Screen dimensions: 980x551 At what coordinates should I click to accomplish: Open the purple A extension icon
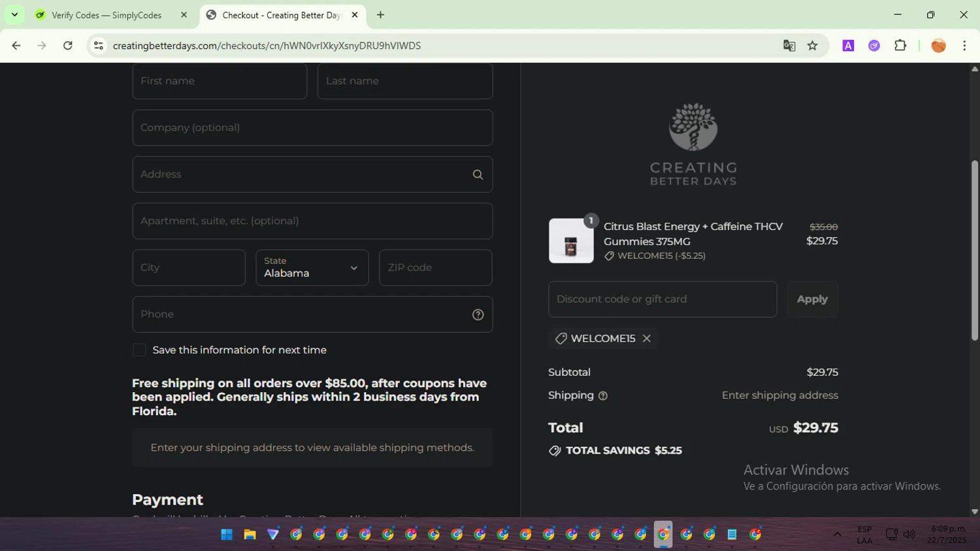(848, 45)
